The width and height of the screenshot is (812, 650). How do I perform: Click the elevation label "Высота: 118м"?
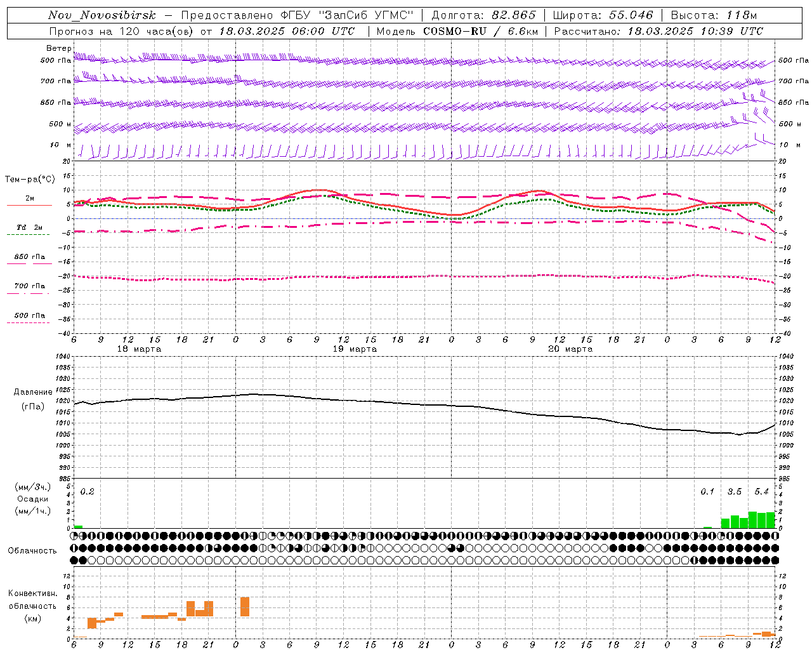click(x=714, y=15)
